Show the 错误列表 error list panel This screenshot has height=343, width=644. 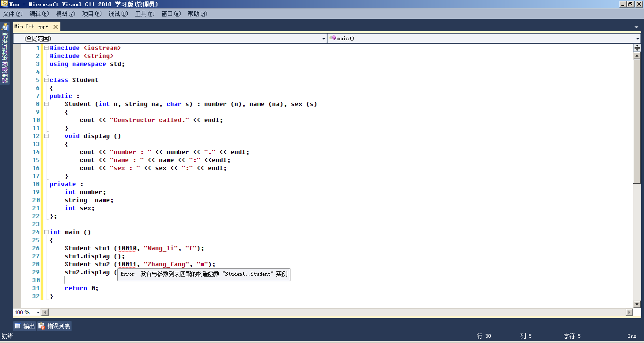(x=54, y=326)
